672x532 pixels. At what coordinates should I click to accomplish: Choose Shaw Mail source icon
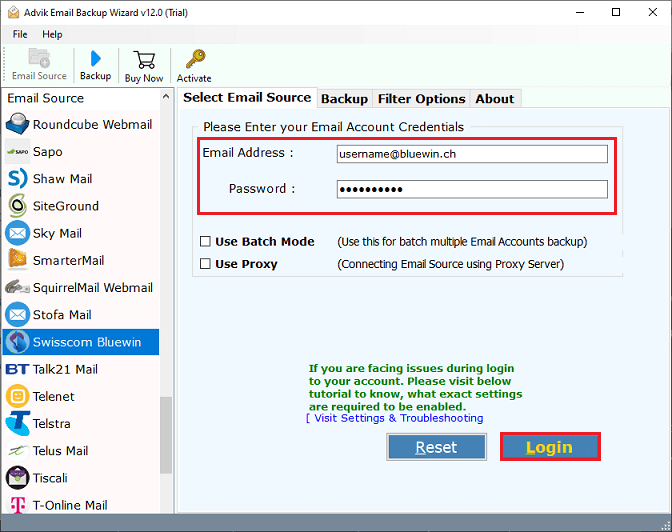(18, 178)
